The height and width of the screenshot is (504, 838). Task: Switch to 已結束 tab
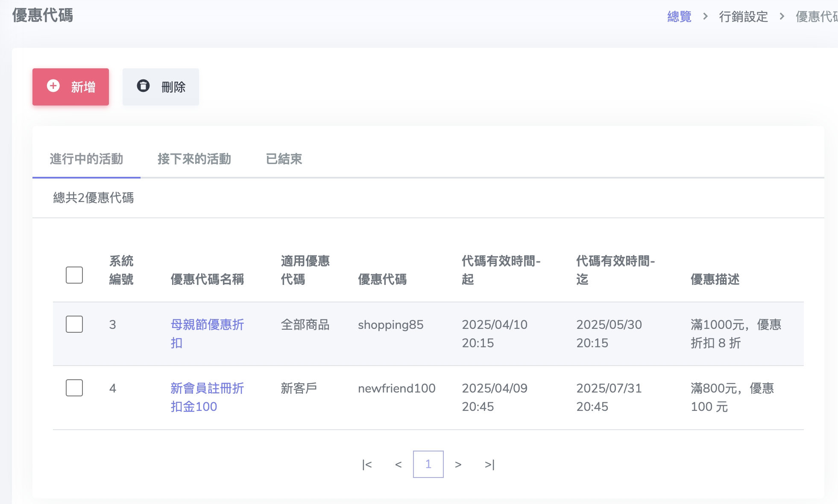284,159
